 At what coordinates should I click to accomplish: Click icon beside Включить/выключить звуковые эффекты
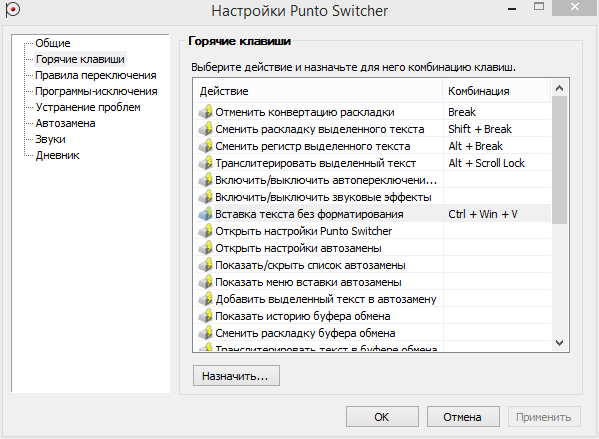coord(205,197)
